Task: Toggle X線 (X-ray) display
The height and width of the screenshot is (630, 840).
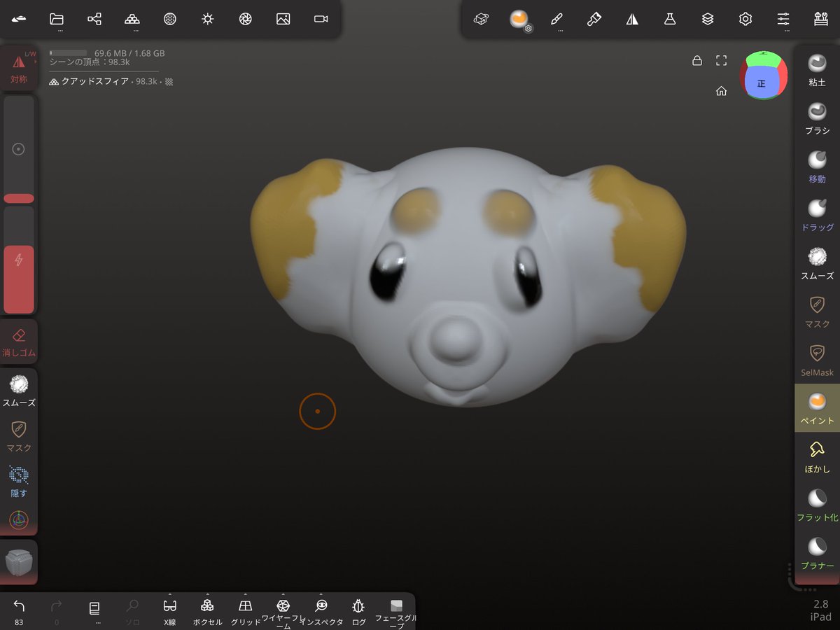Action: [170, 611]
